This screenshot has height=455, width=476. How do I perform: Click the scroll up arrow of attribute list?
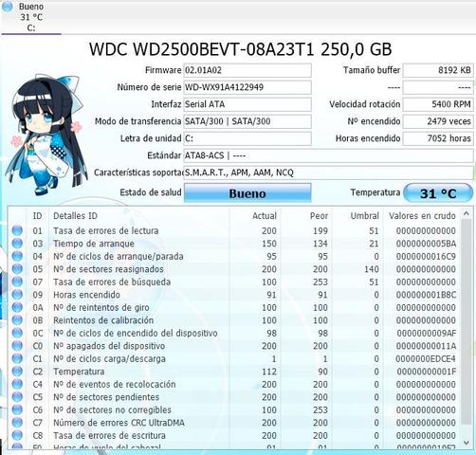pos(467,214)
